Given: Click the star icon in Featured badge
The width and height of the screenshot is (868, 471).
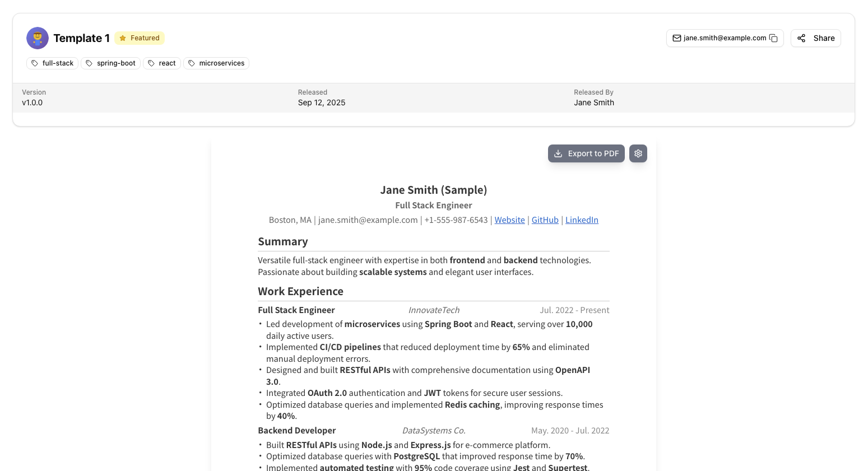Looking at the screenshot, I should coord(123,38).
